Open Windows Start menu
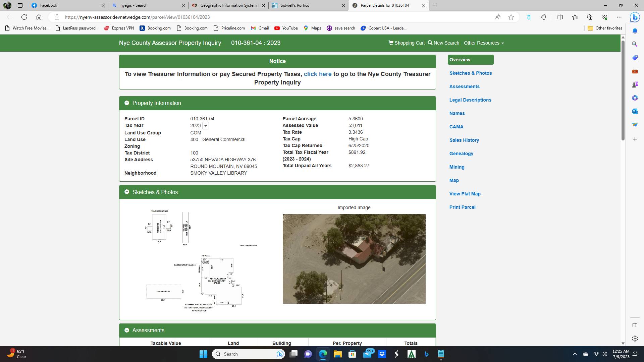 (203, 354)
